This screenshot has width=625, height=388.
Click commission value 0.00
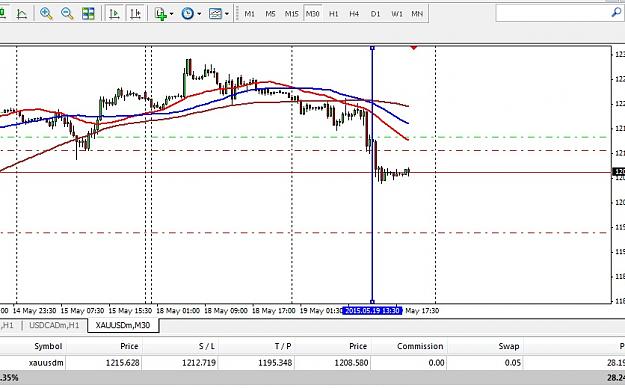click(x=436, y=363)
